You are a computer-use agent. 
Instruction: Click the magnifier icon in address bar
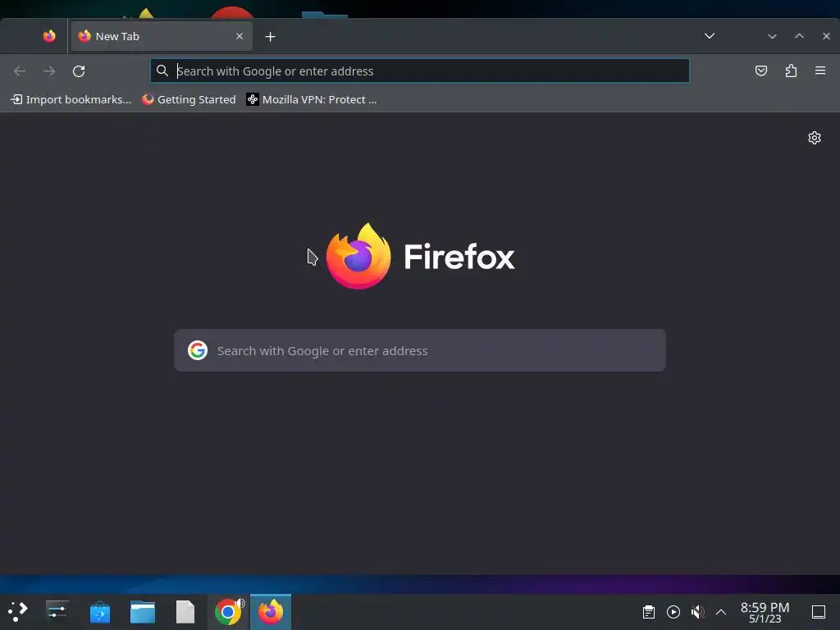(162, 71)
